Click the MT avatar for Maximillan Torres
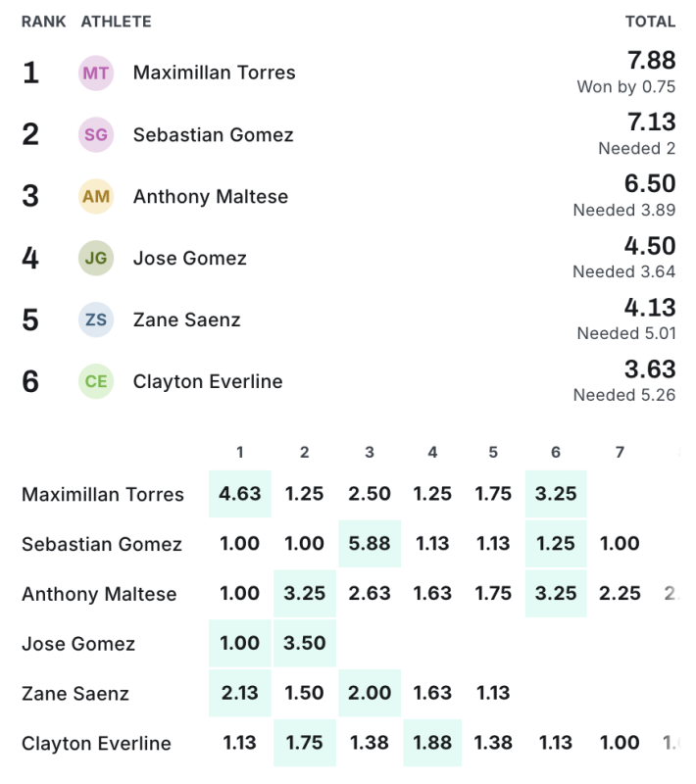 96,73
